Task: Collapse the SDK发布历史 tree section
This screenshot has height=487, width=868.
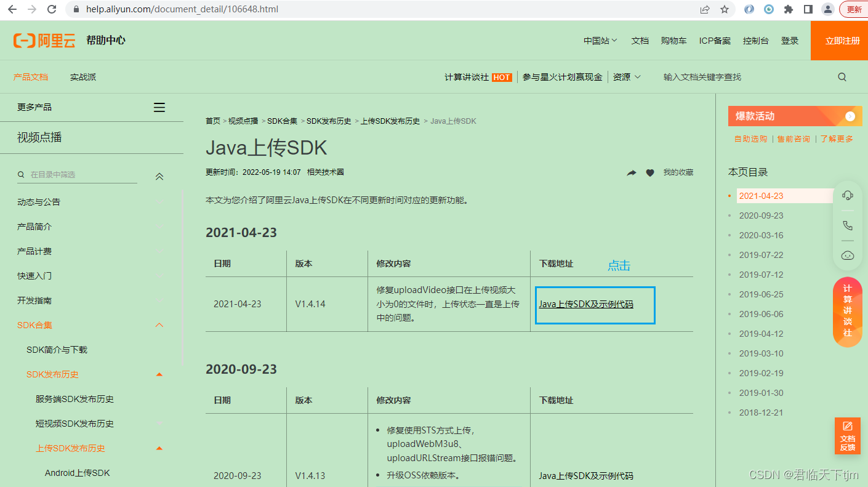Action: (x=159, y=374)
